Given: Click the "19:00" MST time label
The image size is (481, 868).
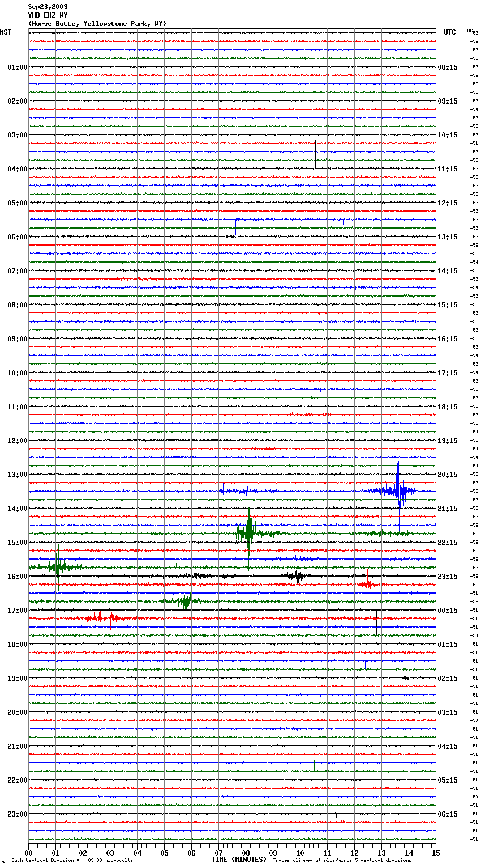Looking at the screenshot, I should pyautogui.click(x=18, y=678).
